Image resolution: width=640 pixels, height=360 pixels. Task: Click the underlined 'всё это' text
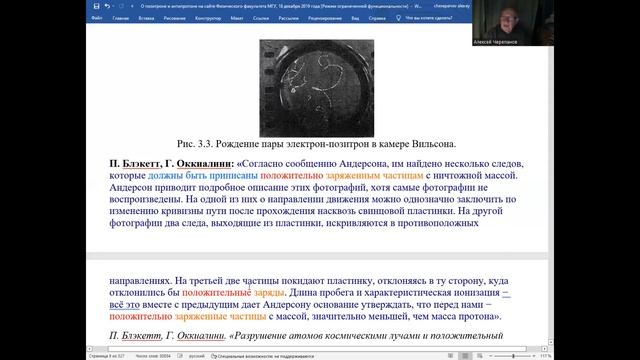124,305
